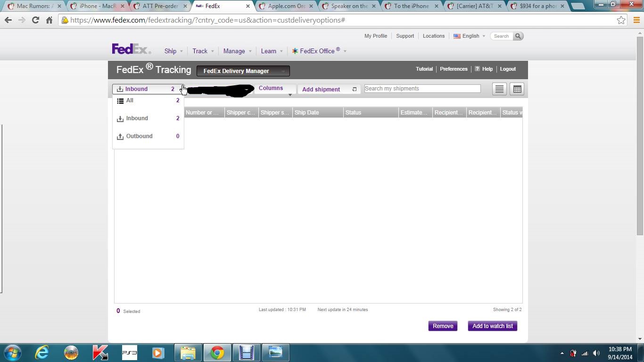Image resolution: width=644 pixels, height=362 pixels.
Task: Go to Chrome home page
Action: 49,20
